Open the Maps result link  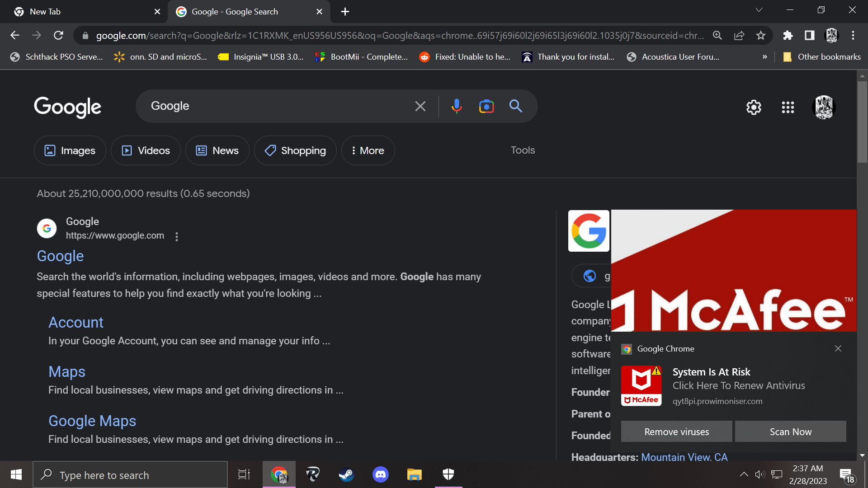67,371
